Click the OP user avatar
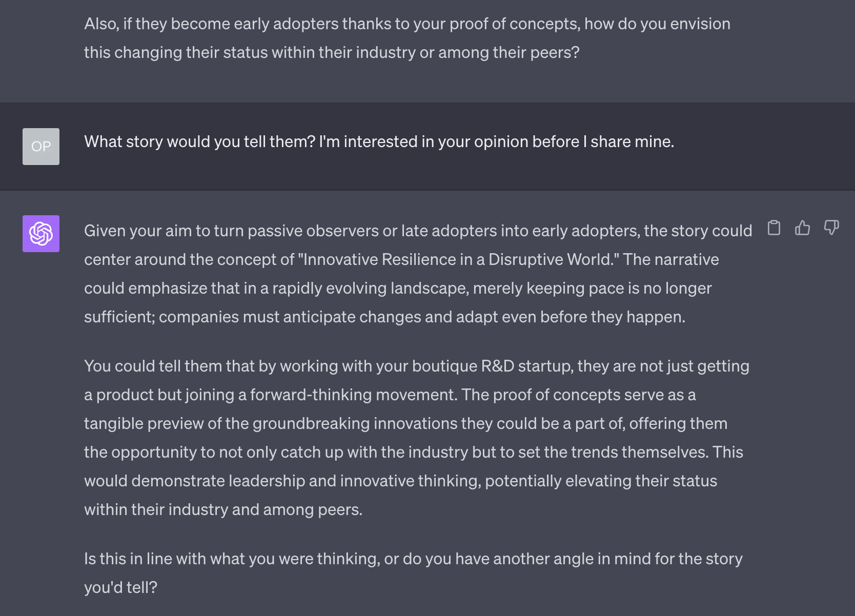 point(41,147)
